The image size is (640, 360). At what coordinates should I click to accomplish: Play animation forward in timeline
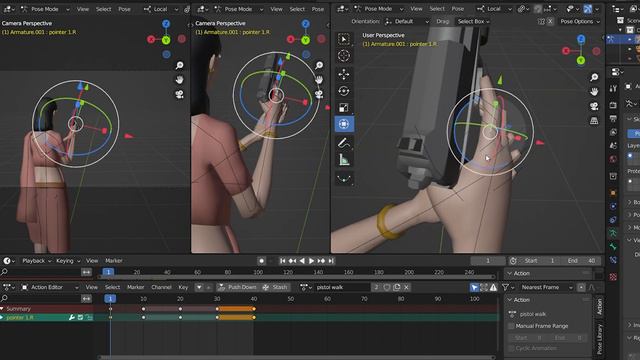(311, 261)
